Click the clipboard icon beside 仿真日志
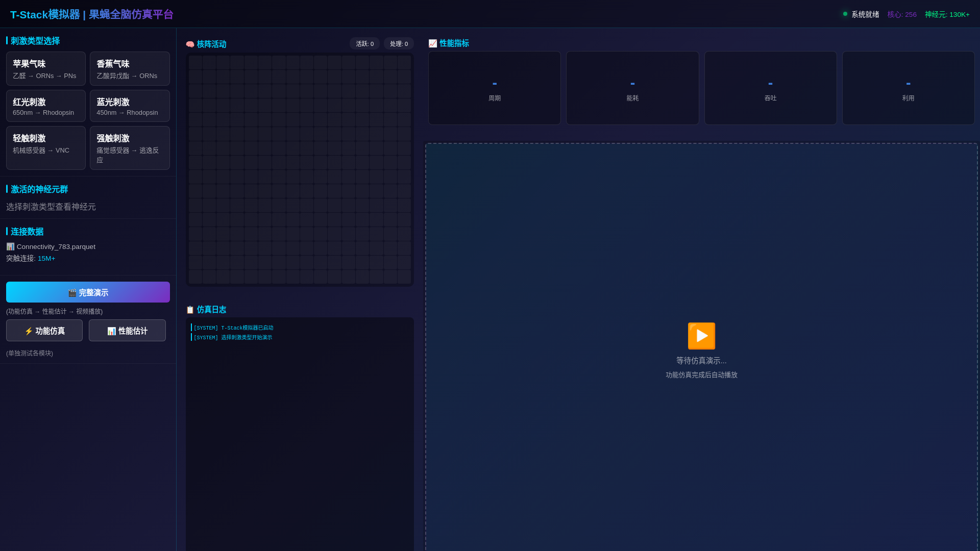The height and width of the screenshot is (551, 980). click(x=190, y=310)
